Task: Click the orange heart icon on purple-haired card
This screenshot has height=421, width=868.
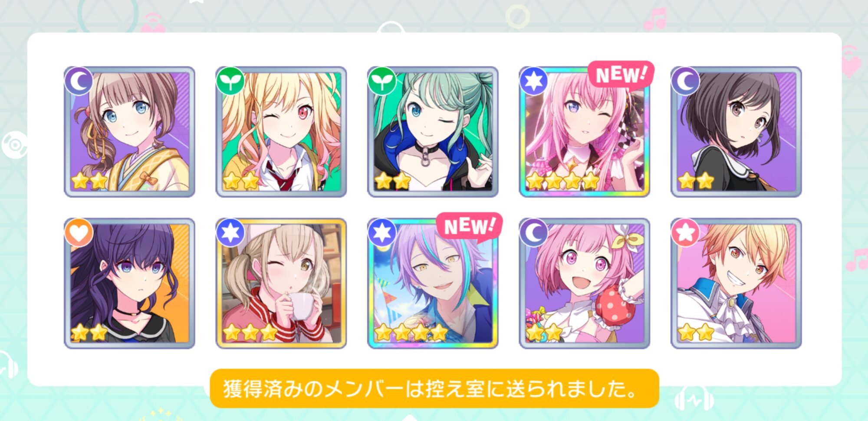Action: (x=79, y=232)
